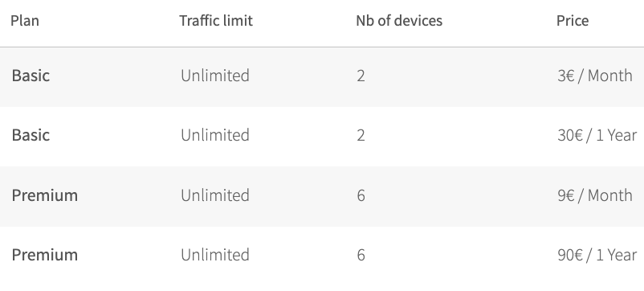Click device count 6 in monthly Premium row
Screen dimensions: 644x291
(x=361, y=195)
